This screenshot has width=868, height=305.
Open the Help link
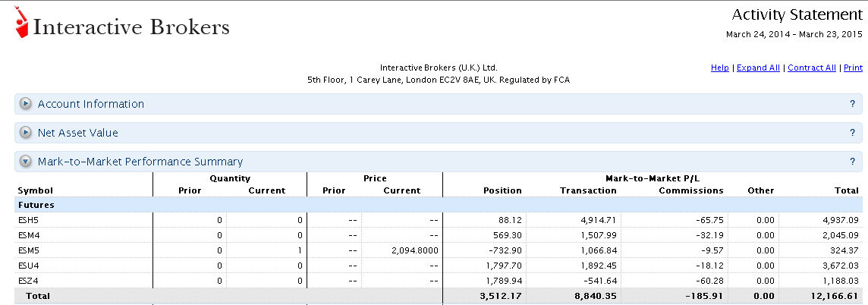(719, 68)
